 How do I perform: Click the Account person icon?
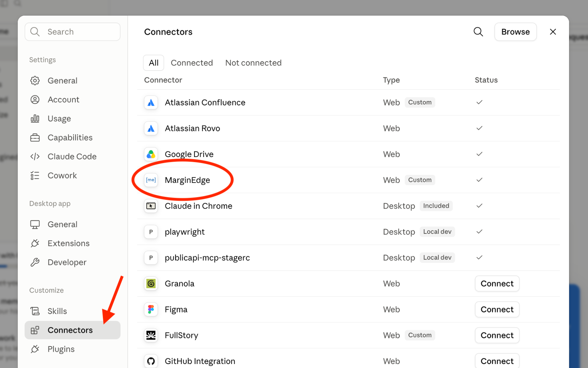click(35, 100)
